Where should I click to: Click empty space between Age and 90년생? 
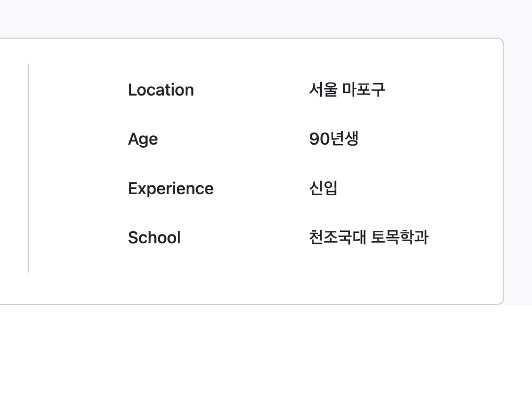[234, 139]
